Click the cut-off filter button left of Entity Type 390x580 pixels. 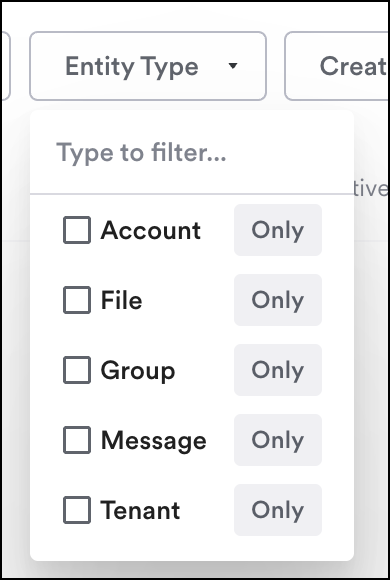(x=5, y=66)
